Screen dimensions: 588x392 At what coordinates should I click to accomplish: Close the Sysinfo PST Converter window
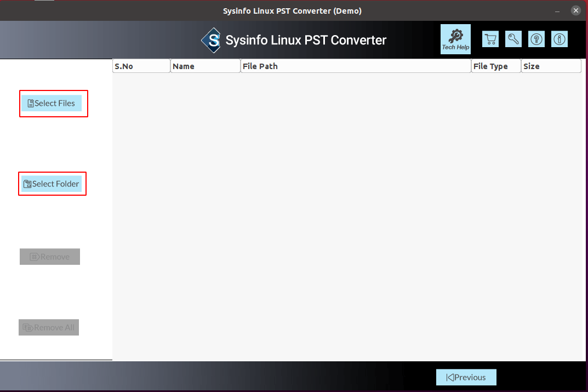tap(575, 10)
